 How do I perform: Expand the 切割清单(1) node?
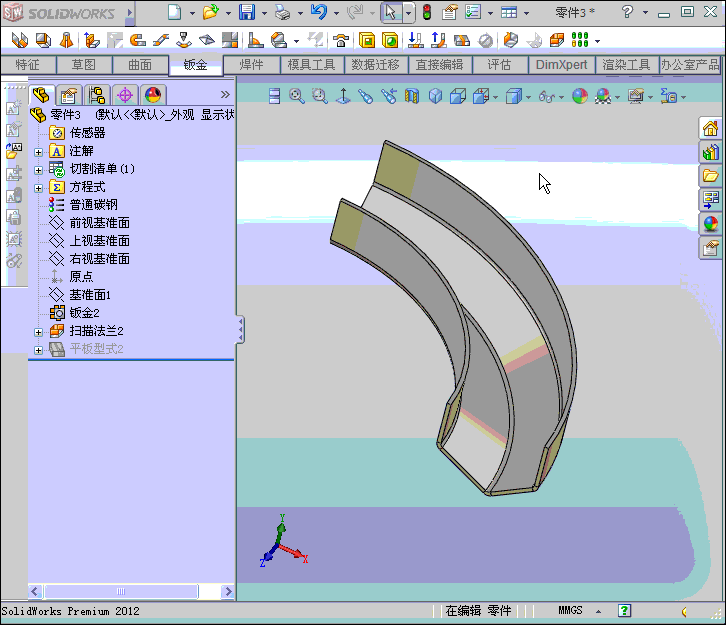coord(38,170)
